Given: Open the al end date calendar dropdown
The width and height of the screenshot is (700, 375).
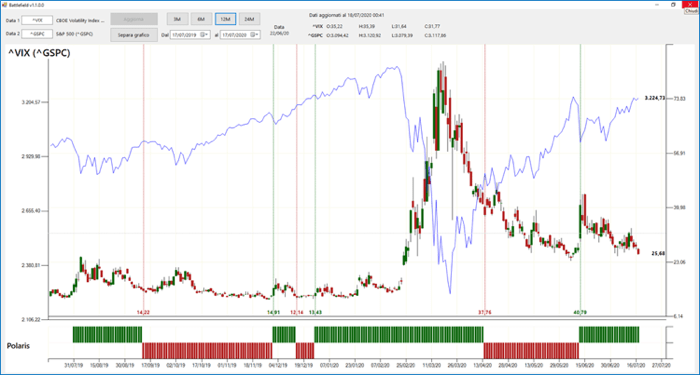Looking at the screenshot, I should coord(254,34).
